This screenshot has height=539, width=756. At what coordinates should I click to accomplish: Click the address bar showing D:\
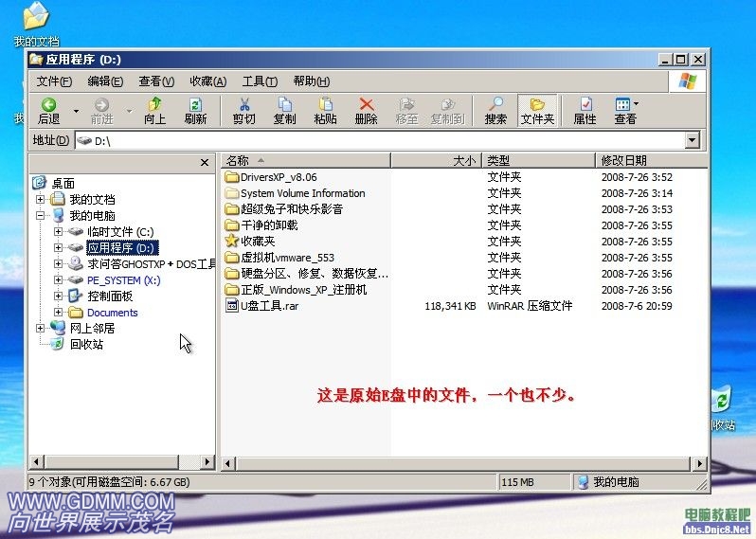381,141
